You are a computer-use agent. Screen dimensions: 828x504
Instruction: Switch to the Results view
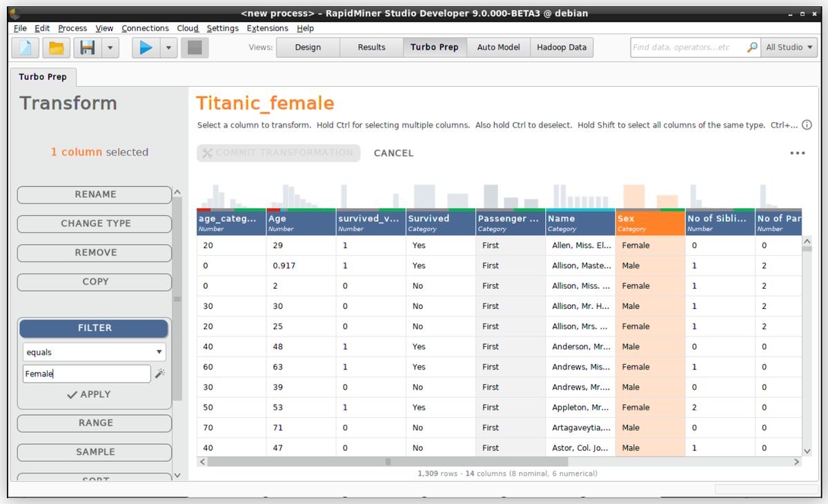[371, 48]
